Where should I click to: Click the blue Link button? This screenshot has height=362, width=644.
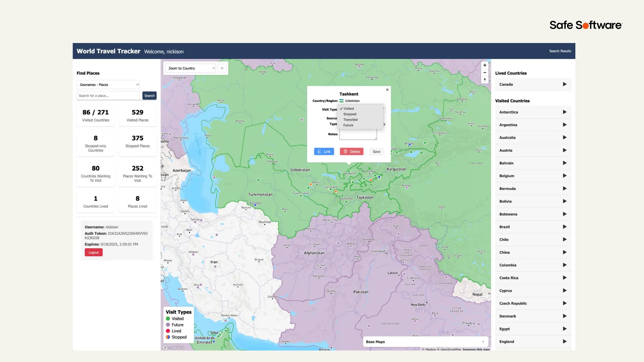[x=324, y=151]
